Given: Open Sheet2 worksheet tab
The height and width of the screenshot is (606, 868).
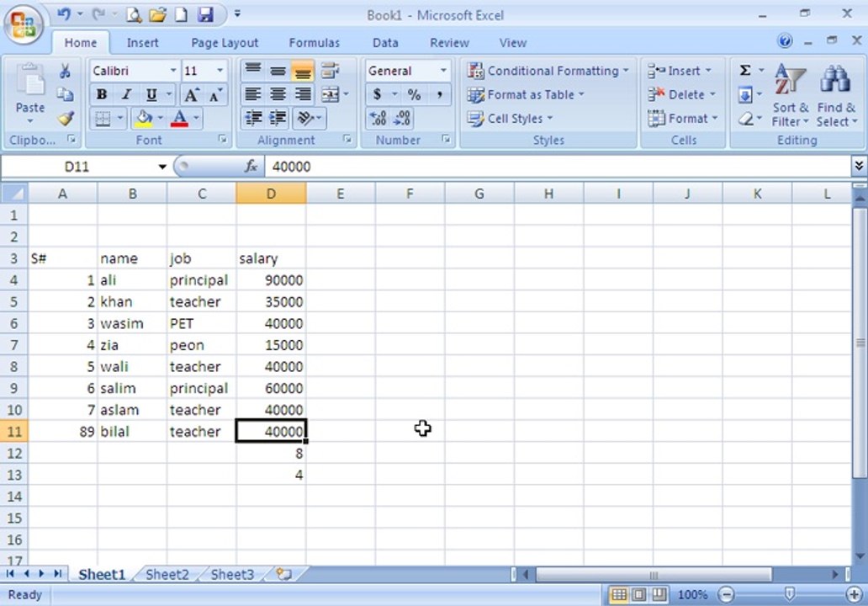Looking at the screenshot, I should coord(167,574).
